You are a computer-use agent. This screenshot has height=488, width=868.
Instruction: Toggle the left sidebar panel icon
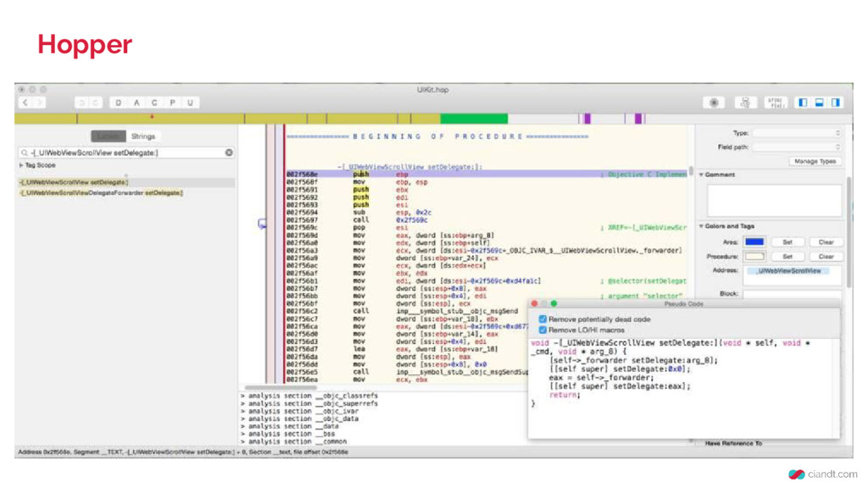tap(803, 103)
